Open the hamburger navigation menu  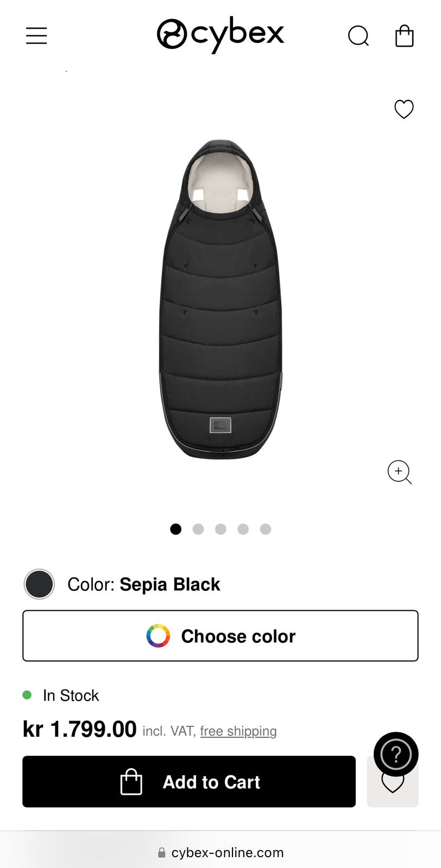(36, 36)
